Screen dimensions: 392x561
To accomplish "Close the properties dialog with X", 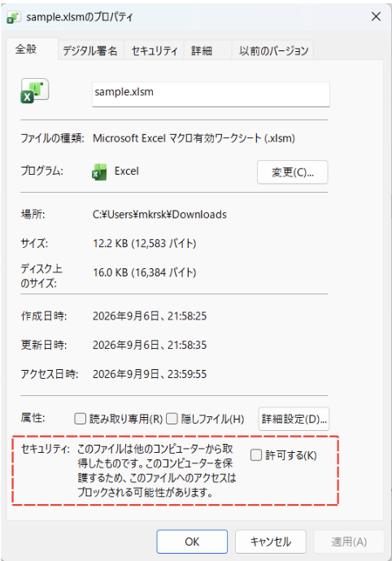I will [376, 16].
